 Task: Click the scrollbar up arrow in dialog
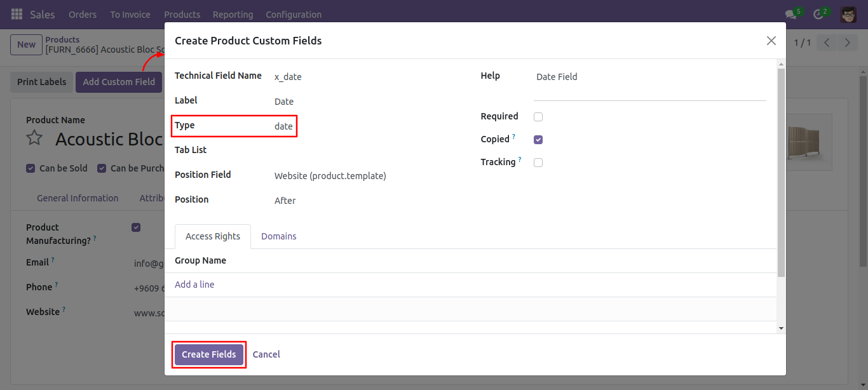(x=782, y=64)
